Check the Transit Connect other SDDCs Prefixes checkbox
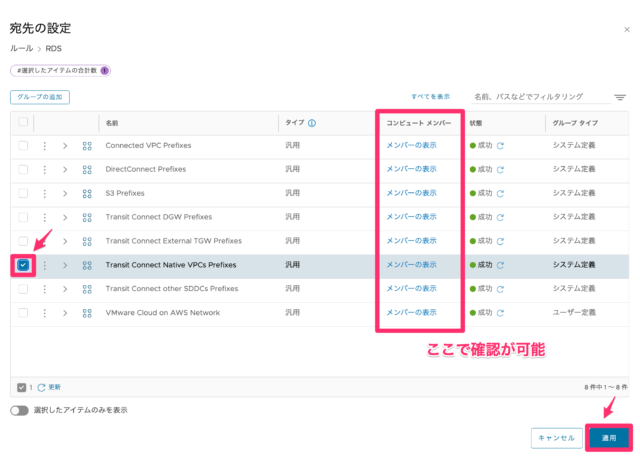Viewport: 640px width, 458px height. (23, 289)
